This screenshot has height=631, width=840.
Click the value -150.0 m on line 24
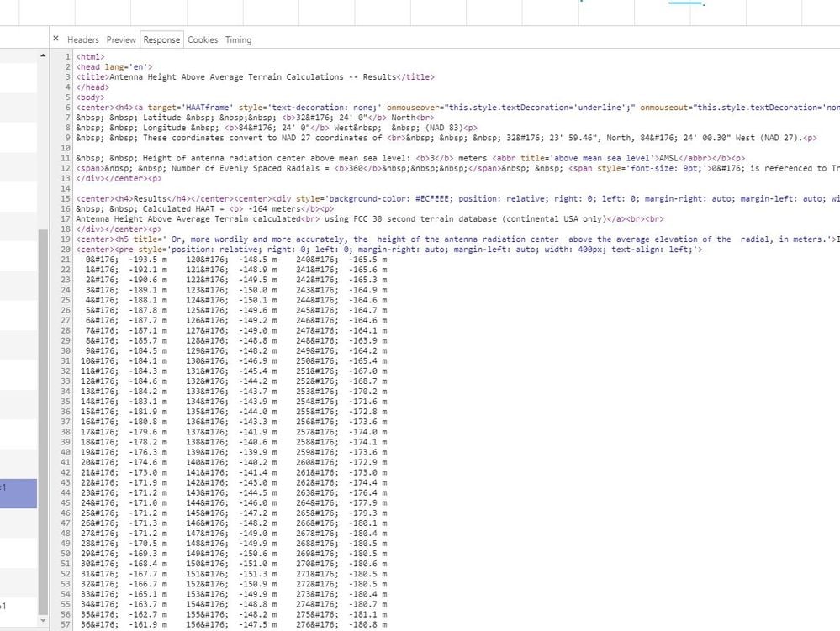[x=258, y=290]
